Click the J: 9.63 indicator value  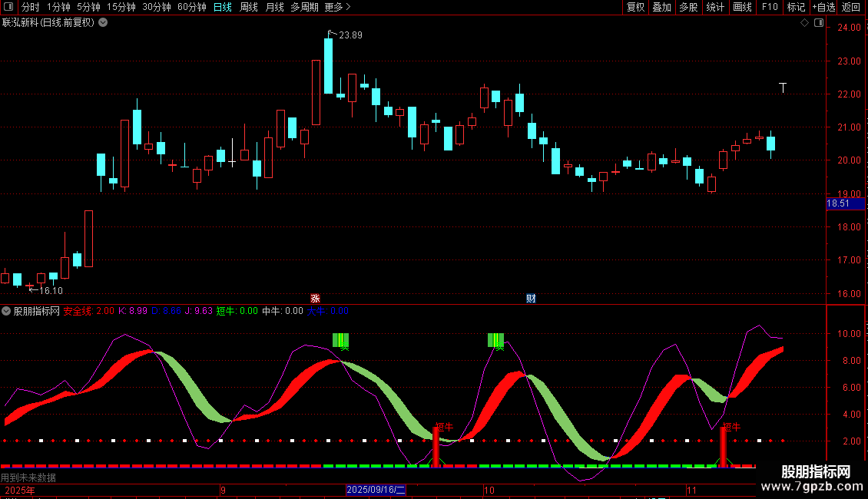(199, 311)
